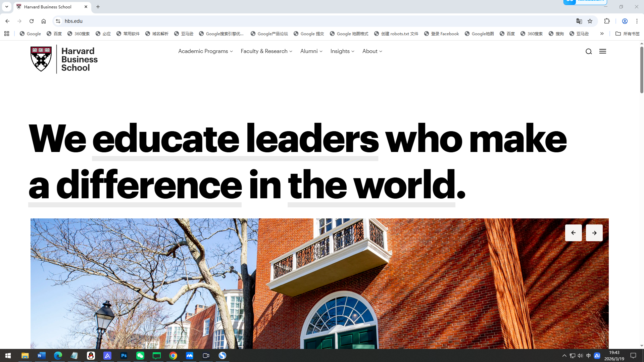The height and width of the screenshot is (362, 644).
Task: Open the volume control in the system tray
Action: tap(580, 356)
